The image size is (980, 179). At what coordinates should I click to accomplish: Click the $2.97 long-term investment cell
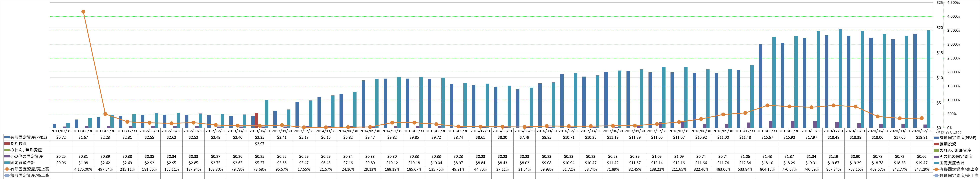[x=259, y=144]
